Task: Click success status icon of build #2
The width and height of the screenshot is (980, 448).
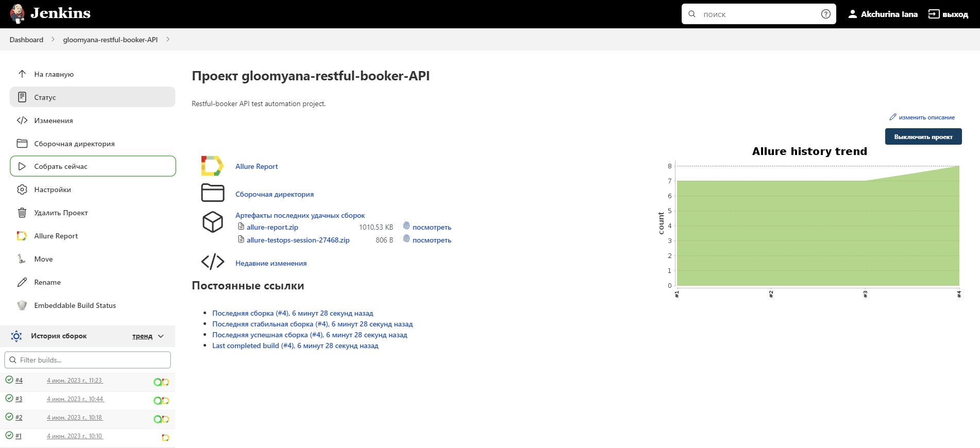Action: (9, 417)
